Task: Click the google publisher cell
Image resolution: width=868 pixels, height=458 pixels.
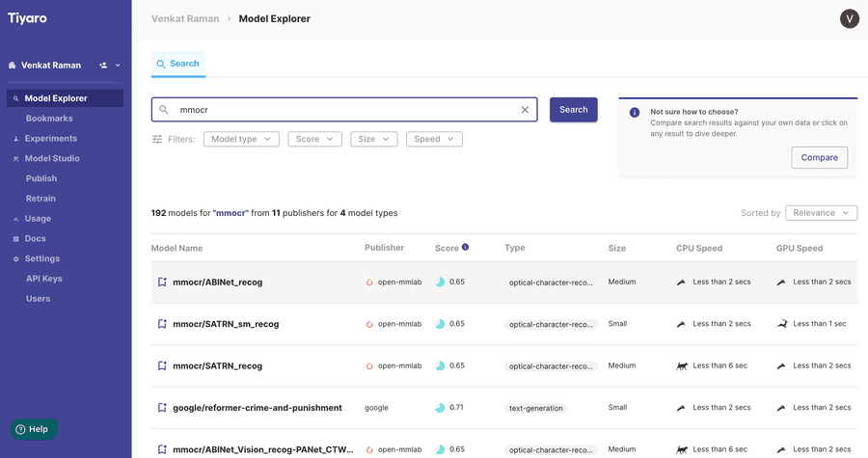Action: 376,408
